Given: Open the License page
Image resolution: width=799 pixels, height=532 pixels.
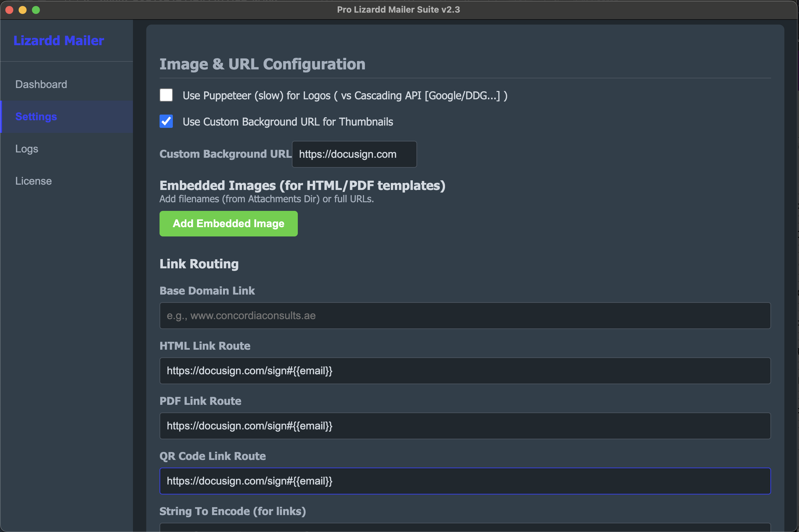Looking at the screenshot, I should 33,181.
